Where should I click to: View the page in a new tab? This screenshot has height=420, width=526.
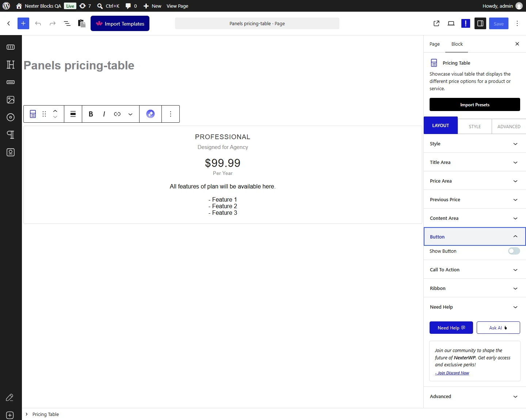437,23
